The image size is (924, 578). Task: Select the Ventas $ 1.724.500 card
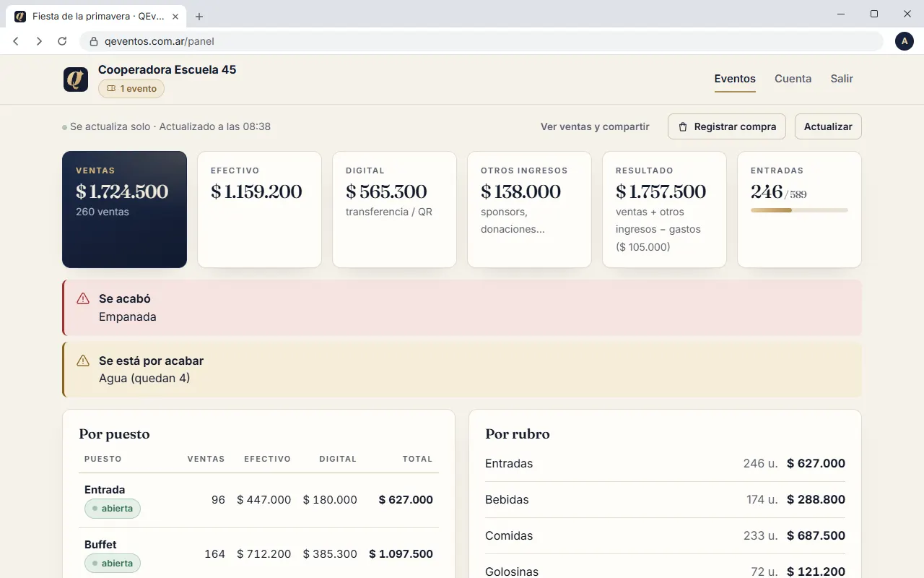pyautogui.click(x=124, y=210)
